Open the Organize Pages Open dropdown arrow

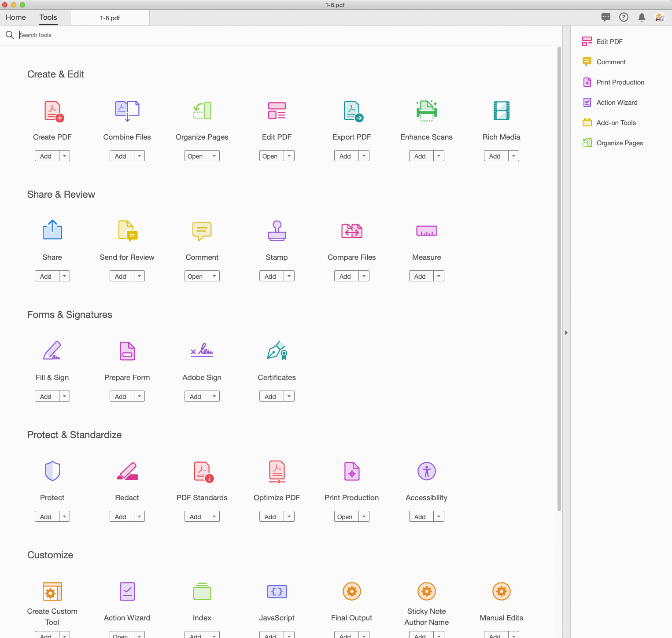[214, 156]
